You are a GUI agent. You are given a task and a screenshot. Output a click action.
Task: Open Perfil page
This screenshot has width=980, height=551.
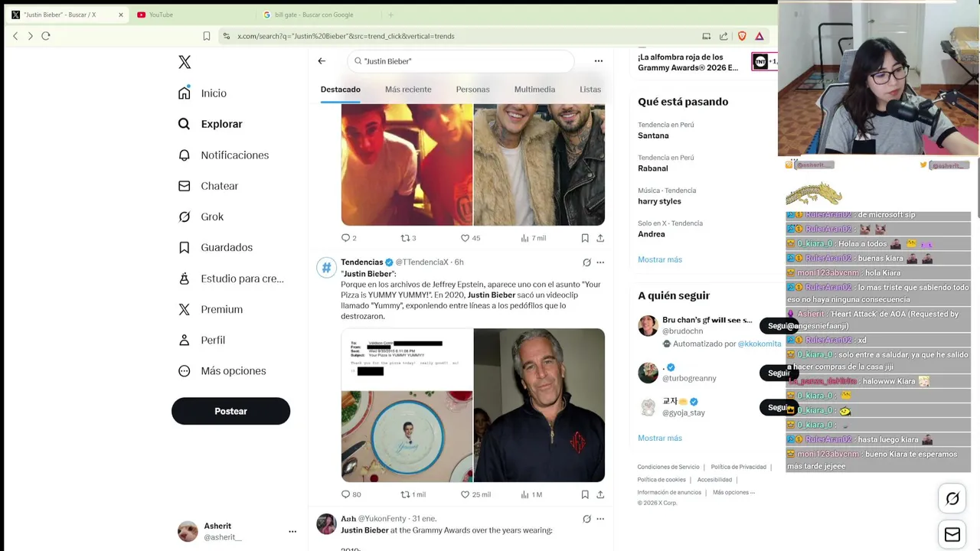click(201, 340)
